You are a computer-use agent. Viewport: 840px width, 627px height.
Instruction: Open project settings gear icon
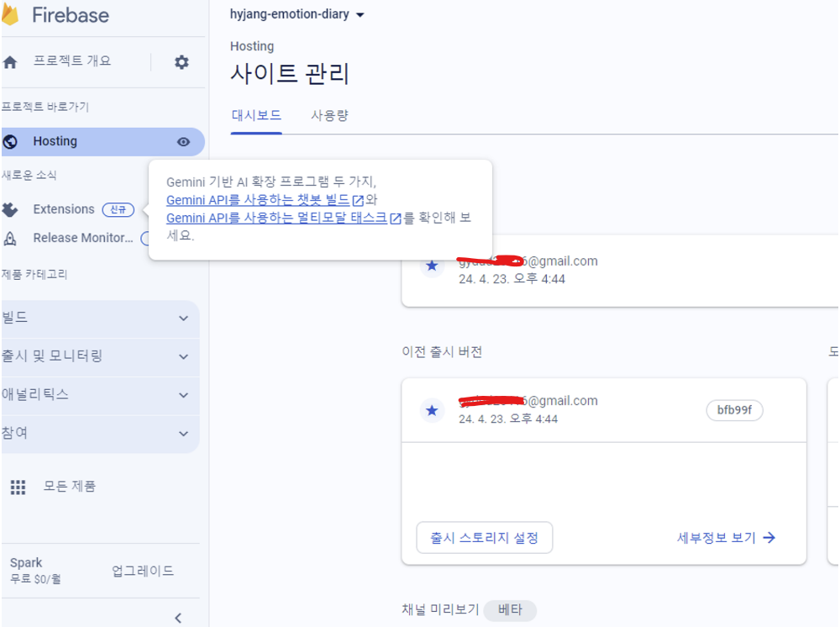coord(181,62)
